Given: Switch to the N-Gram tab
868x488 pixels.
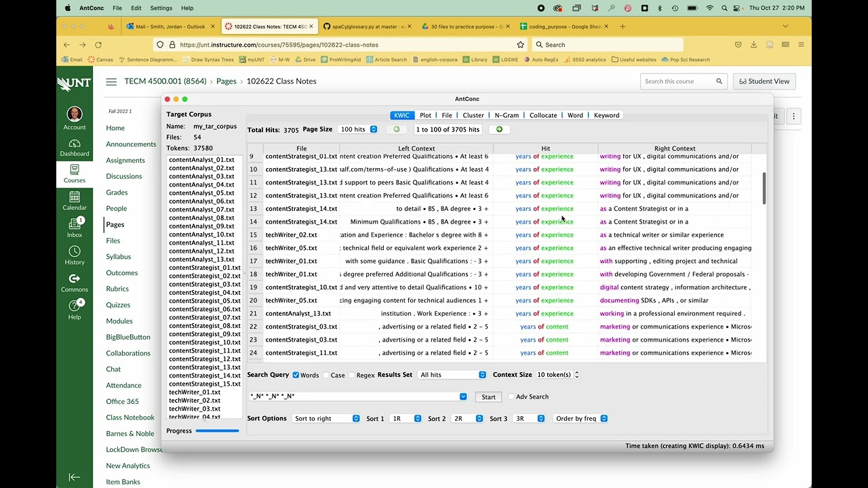Looking at the screenshot, I should click(507, 115).
